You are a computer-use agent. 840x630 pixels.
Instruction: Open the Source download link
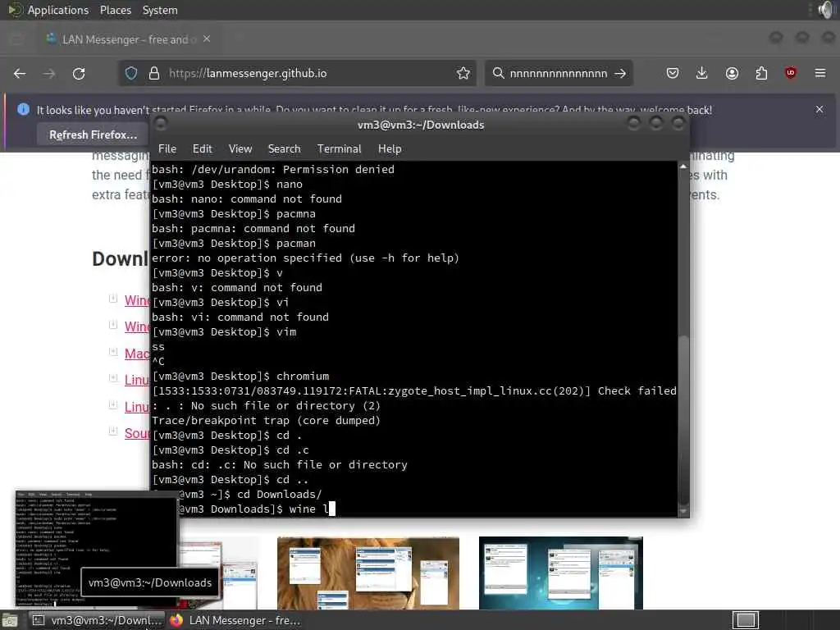pos(137,433)
